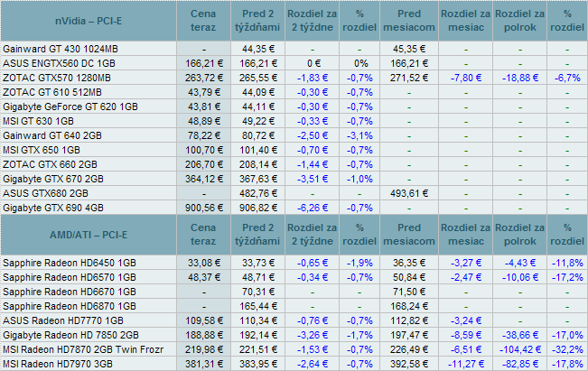
Task: Select the 100,70 € price cell
Action: [203, 150]
